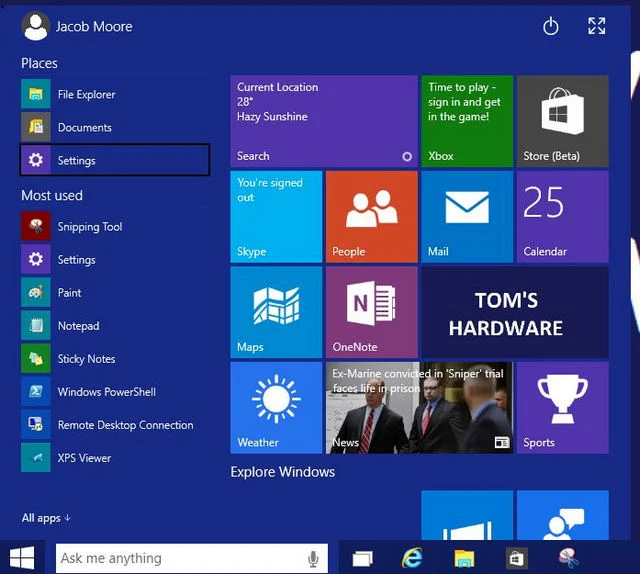
Task: Open the People tile
Action: (372, 217)
